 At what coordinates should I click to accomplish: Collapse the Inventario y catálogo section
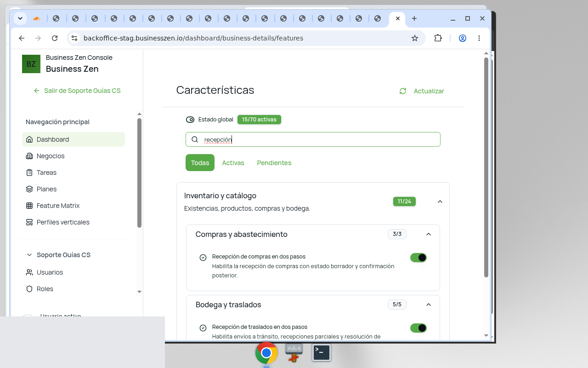coord(440,201)
